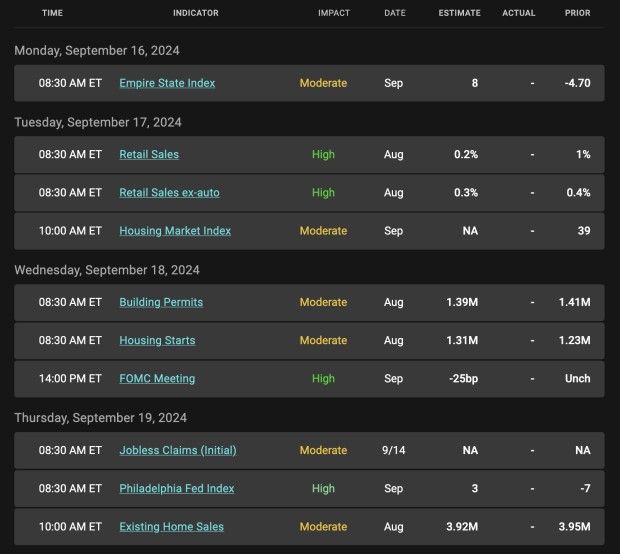
Task: Click the TIME column header
Action: coord(52,13)
